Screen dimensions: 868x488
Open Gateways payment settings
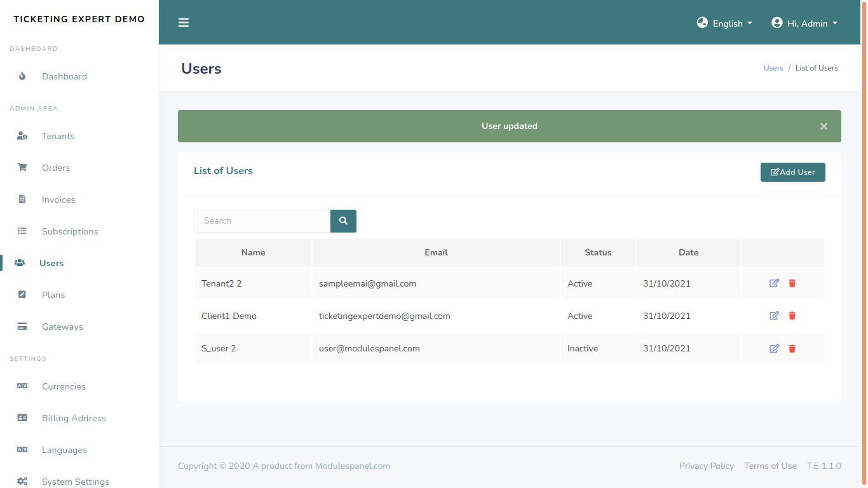point(62,326)
